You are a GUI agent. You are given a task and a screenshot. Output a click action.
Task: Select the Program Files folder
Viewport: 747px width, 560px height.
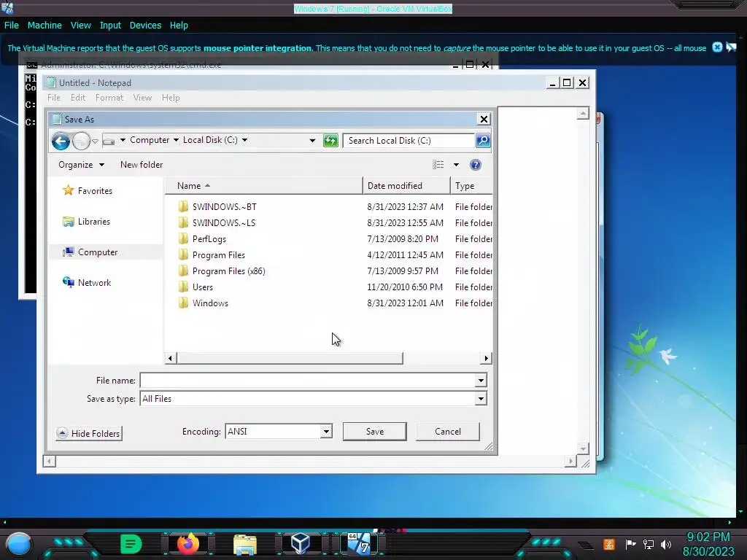[218, 255]
